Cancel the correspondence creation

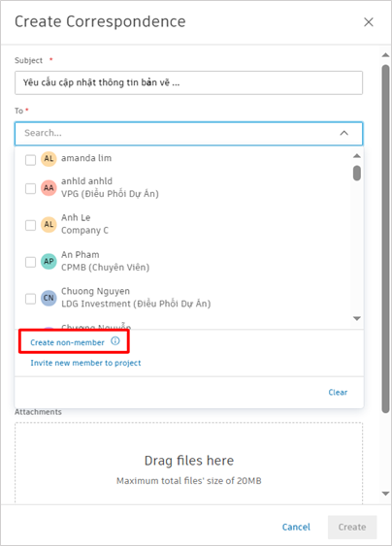pos(296,528)
